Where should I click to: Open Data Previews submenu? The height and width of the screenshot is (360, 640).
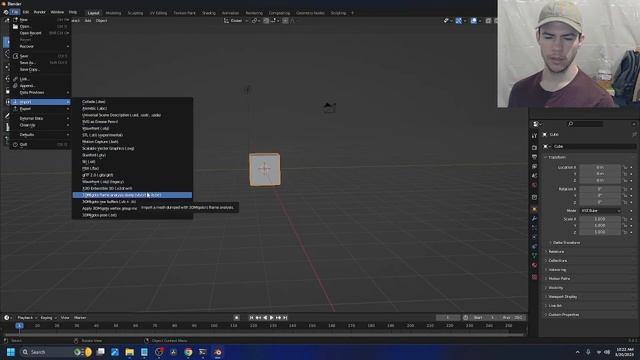pos(40,92)
